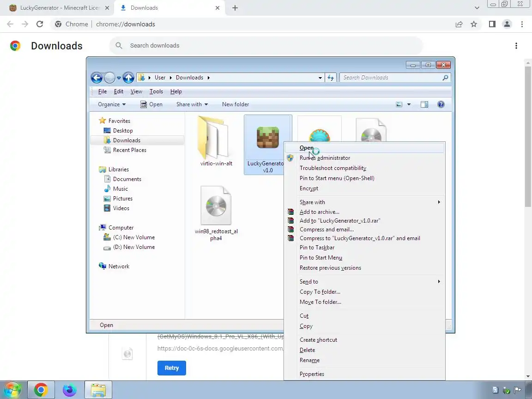Click the Explorer taskbar icon
The height and width of the screenshot is (399, 532).
coord(98,390)
